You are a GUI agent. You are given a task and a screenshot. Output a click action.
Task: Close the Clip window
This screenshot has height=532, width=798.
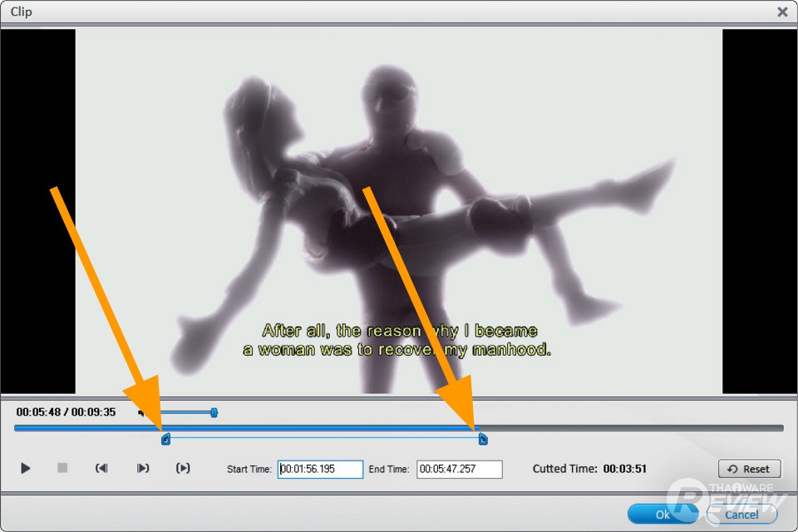(782, 12)
